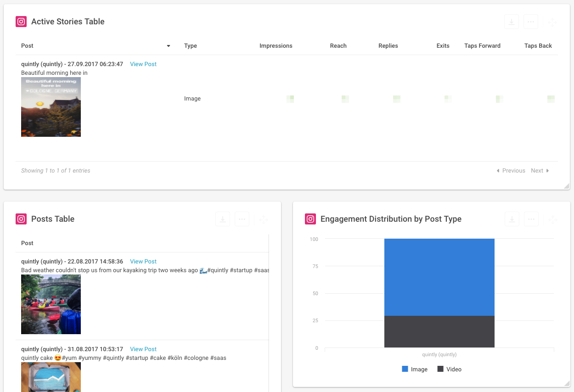Viewport: 574px width, 392px height.
Task: Open View Post link for 22.08.2017 post
Action: 143,262
